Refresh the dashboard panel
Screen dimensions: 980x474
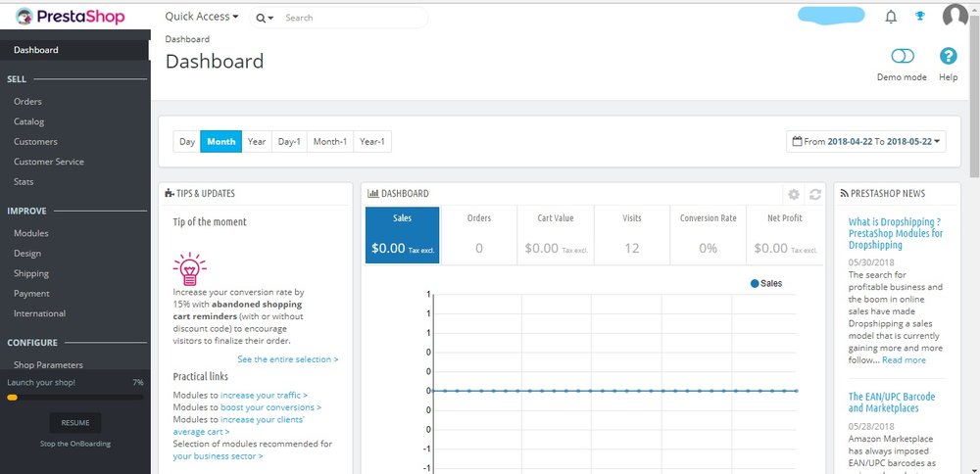click(x=814, y=194)
